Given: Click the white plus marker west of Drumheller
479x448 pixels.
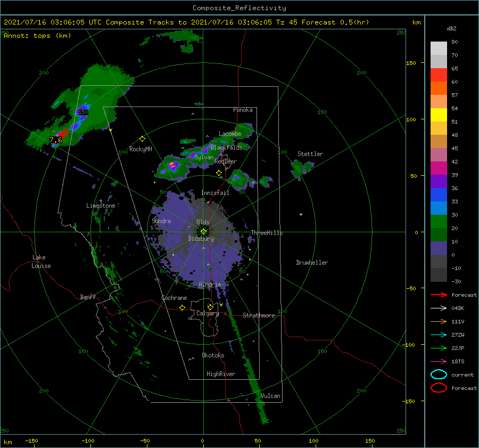Looking at the screenshot, I should [x=301, y=214].
